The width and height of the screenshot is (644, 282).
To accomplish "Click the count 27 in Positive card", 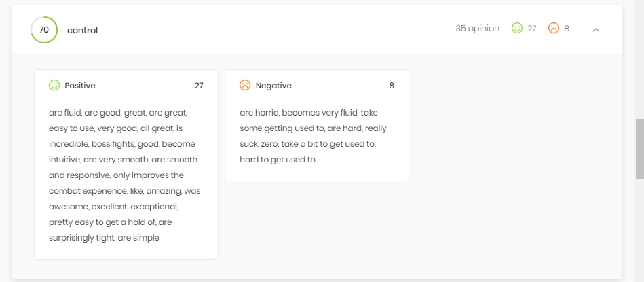I will tap(199, 86).
